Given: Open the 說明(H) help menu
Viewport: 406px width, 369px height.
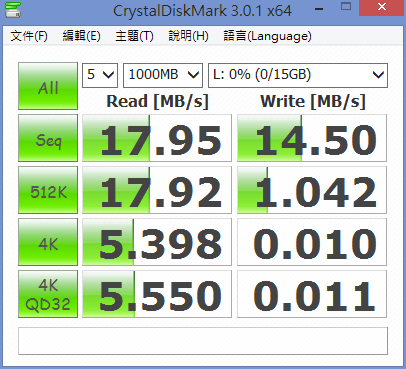Looking at the screenshot, I should 188,36.
